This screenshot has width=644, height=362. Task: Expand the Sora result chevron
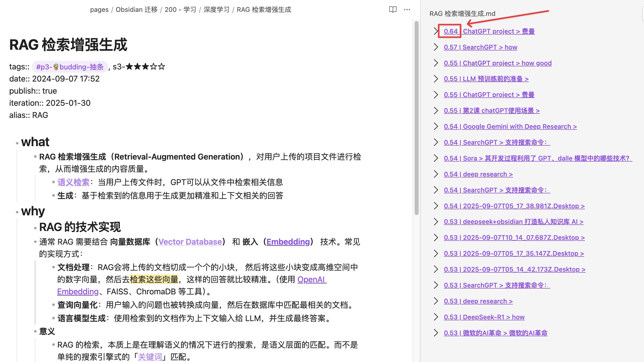point(436,158)
